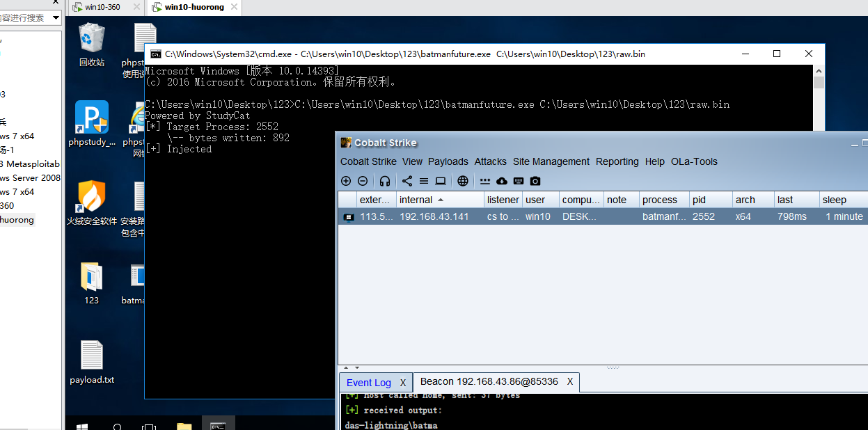Sort sessions by the pid column header
This screenshot has height=430, width=868.
tap(711, 200)
